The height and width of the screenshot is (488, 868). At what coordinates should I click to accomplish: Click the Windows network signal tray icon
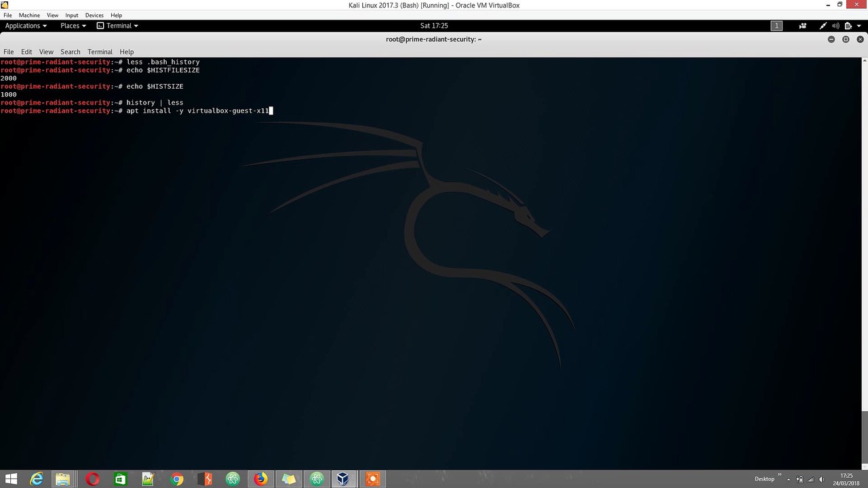(811, 479)
